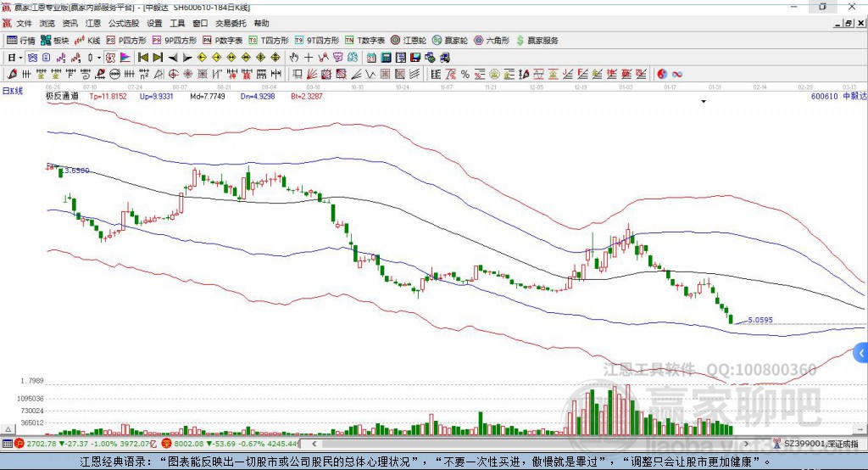The width and height of the screenshot is (868, 470).
Task: Open the P数字表 number table
Action: pyautogui.click(x=223, y=41)
